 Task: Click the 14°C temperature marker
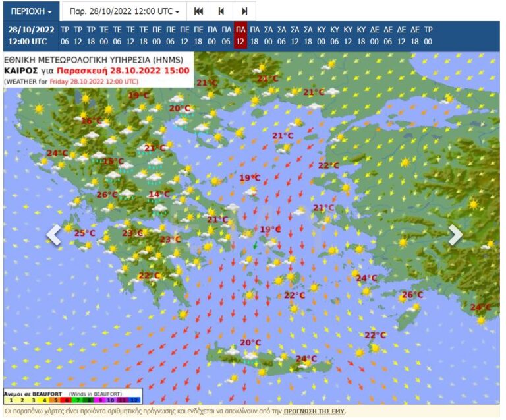coord(159,195)
